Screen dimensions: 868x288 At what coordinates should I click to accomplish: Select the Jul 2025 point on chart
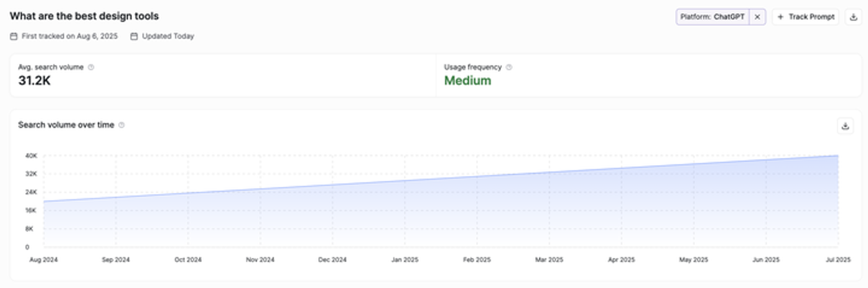[838, 156]
